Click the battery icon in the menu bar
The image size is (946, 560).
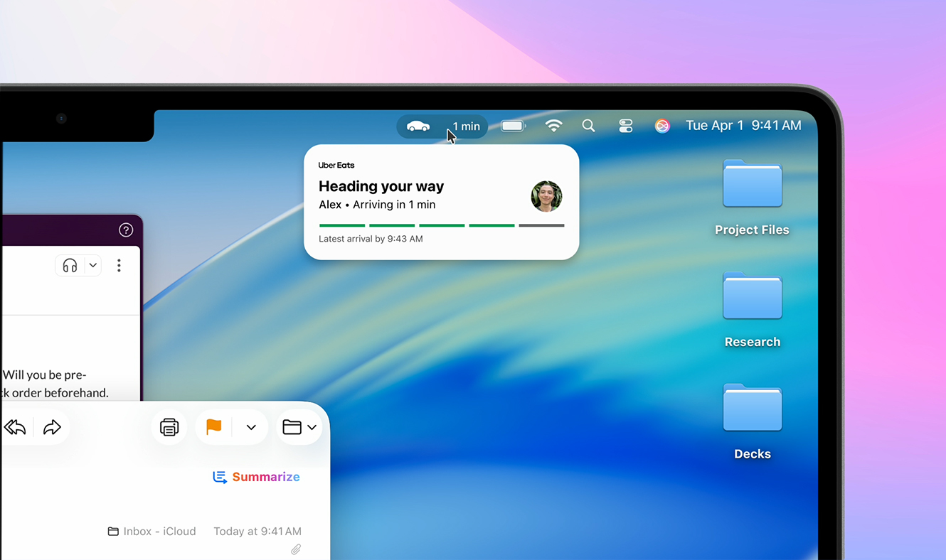tap(513, 126)
